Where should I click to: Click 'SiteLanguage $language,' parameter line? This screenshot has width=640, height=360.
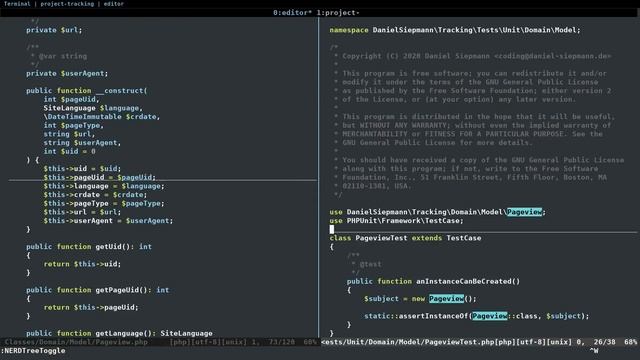[x=93, y=108]
